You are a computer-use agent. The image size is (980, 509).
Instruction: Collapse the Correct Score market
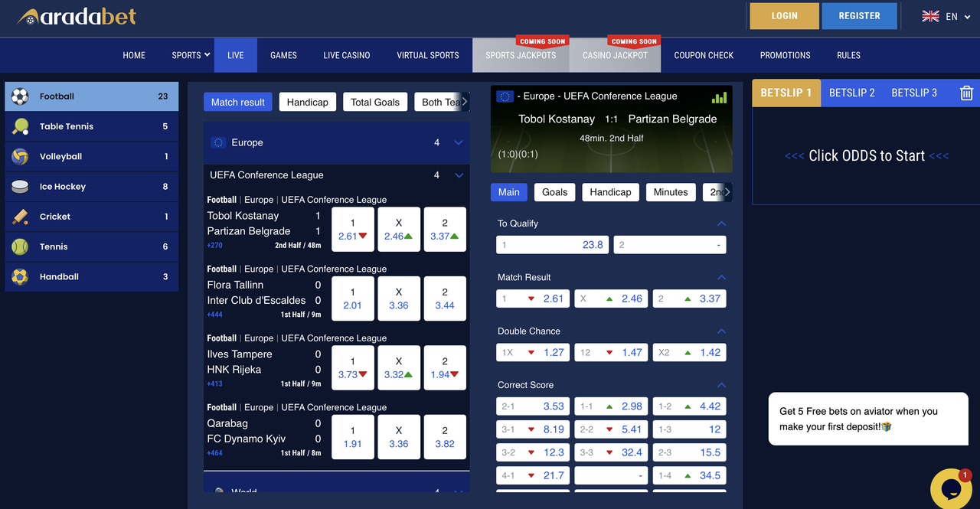tap(721, 385)
